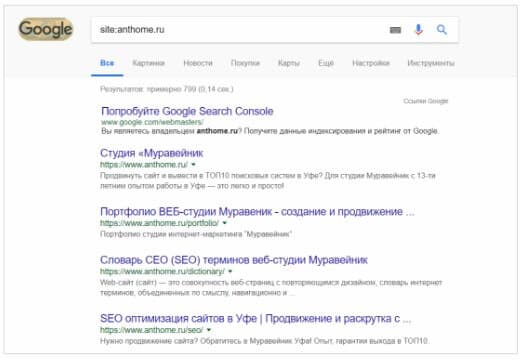Expand the dropdown arrow beside anthome.ru/portfolio/
This screenshot has height=360, width=521.
click(224, 223)
